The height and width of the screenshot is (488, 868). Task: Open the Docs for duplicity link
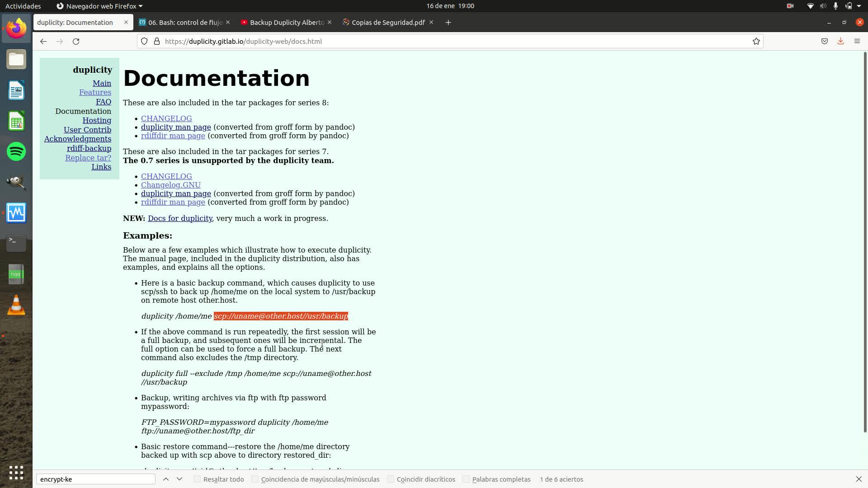point(180,218)
